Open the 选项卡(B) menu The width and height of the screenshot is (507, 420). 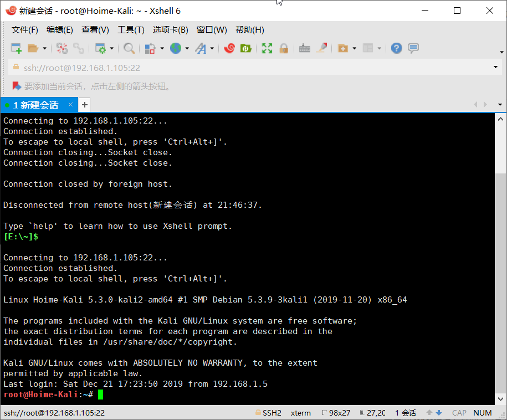171,30
